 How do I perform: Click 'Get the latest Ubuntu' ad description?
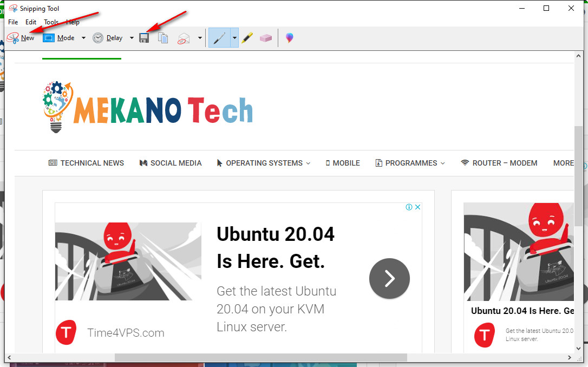tap(276, 309)
